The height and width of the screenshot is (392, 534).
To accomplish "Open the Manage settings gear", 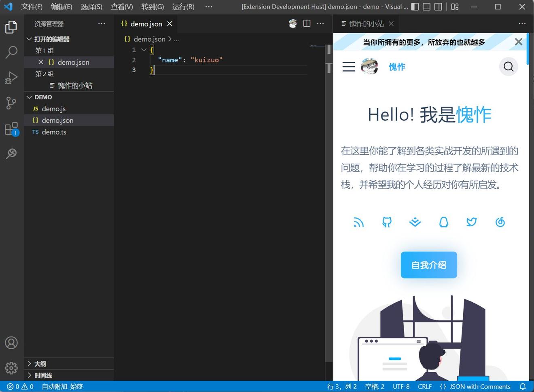I will [11, 368].
